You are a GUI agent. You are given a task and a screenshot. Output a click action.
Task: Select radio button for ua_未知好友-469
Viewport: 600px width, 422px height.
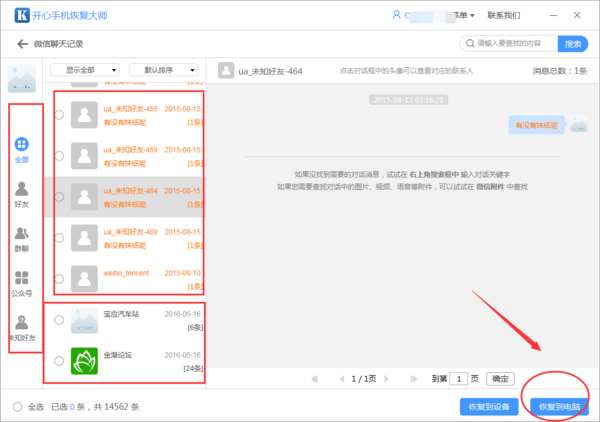pos(59,238)
